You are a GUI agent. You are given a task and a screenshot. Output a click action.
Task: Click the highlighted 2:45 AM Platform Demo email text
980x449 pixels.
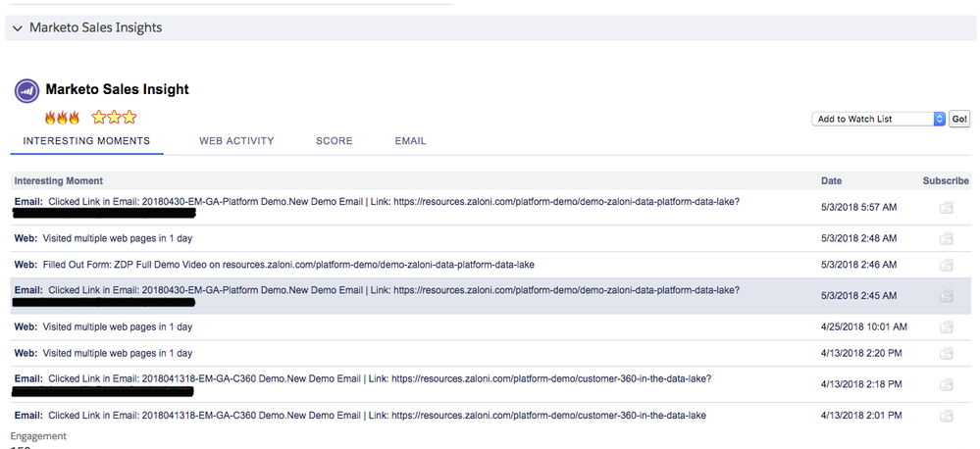(x=377, y=290)
